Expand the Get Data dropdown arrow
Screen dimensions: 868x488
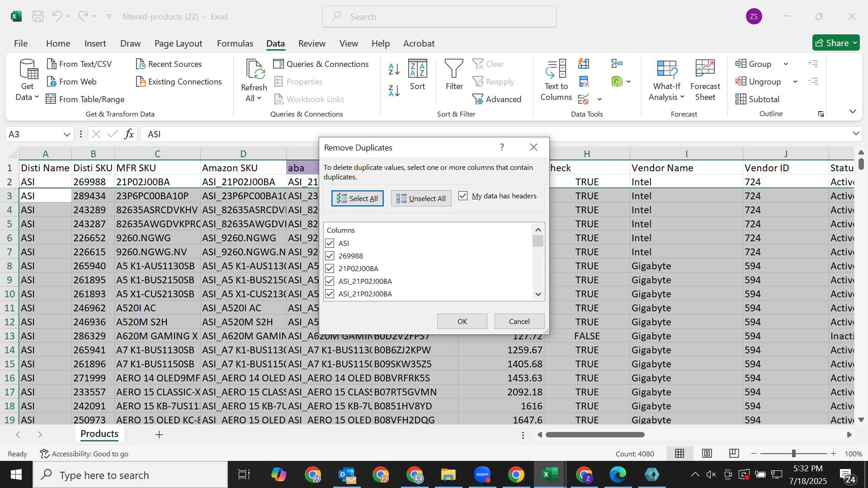pos(37,97)
